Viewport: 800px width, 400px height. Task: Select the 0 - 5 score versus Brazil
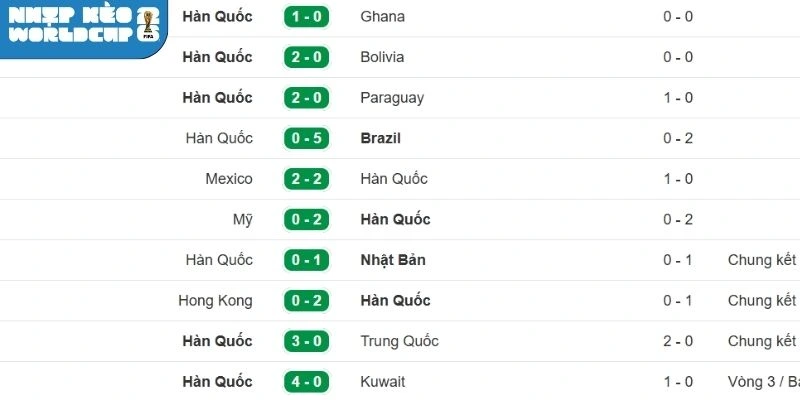307,138
